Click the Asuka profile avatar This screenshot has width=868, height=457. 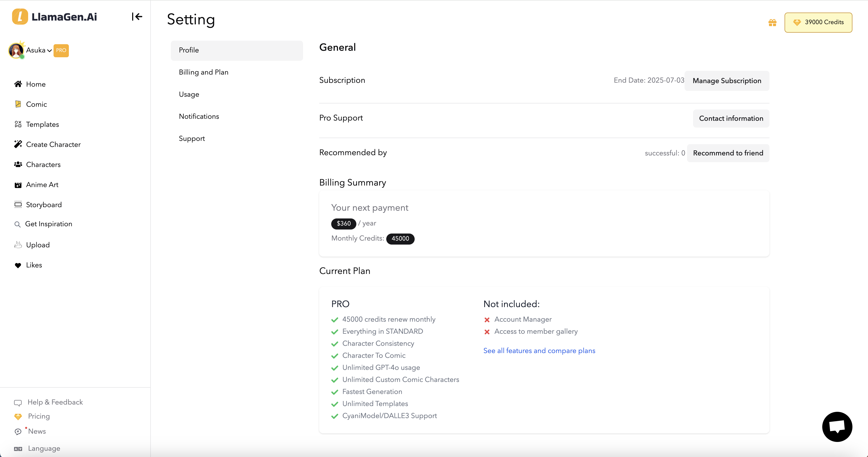click(x=16, y=50)
